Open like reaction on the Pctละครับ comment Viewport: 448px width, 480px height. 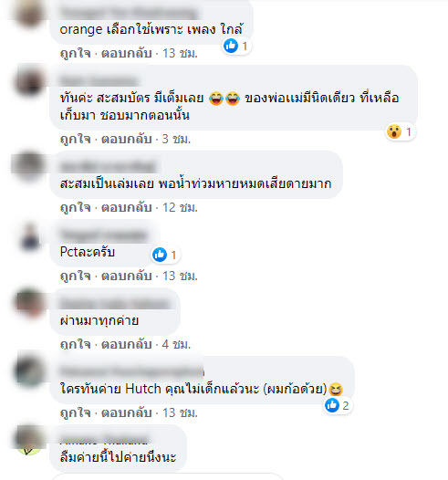tap(165, 255)
